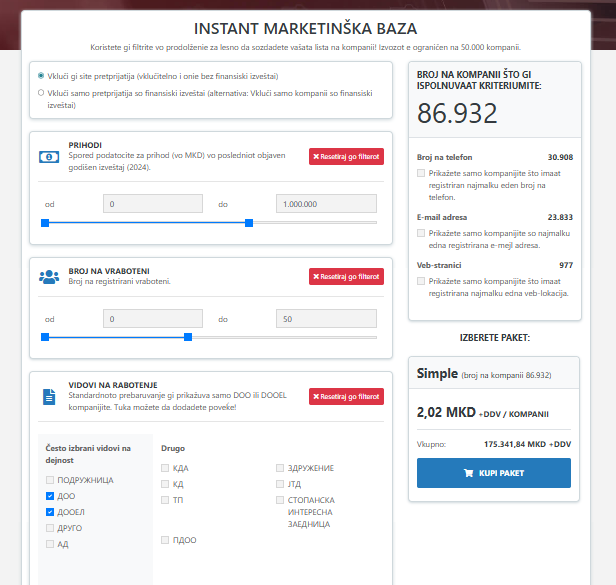Select option to include all companies
Image resolution: width=616 pixels, height=585 pixels.
(x=41, y=76)
